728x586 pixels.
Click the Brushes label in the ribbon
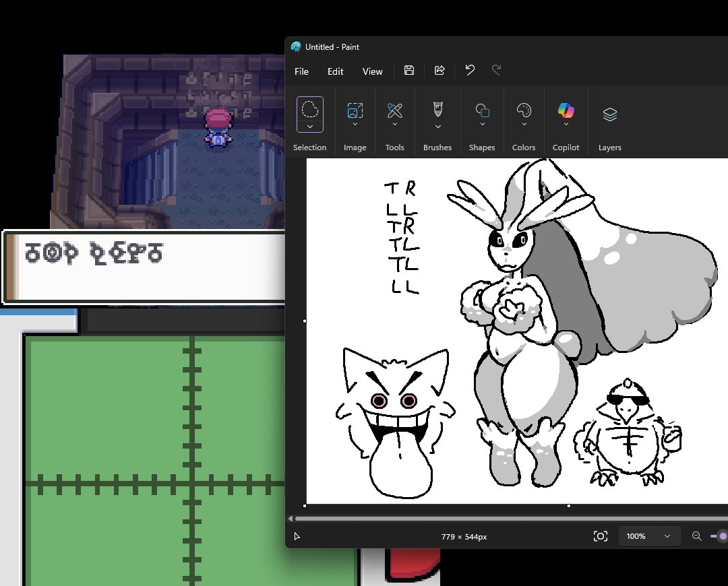437,148
